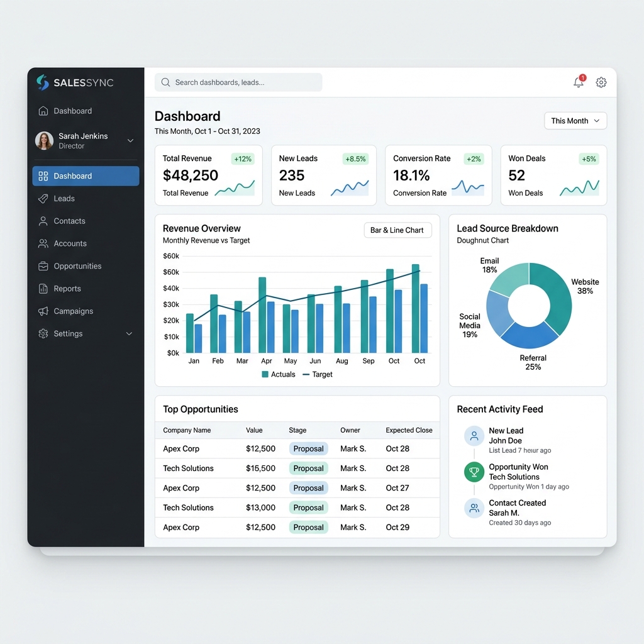Click the Contacts person icon
This screenshot has width=644, height=644.
[x=43, y=221]
